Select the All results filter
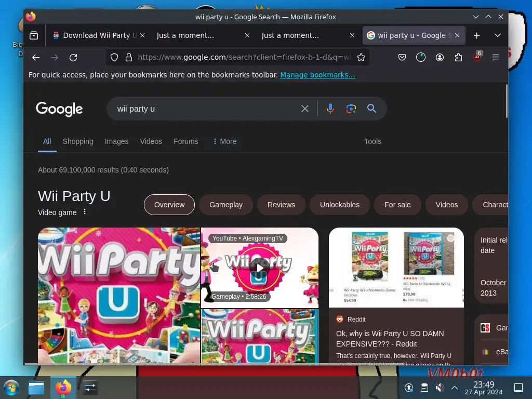Image resolution: width=532 pixels, height=399 pixels. [47, 141]
